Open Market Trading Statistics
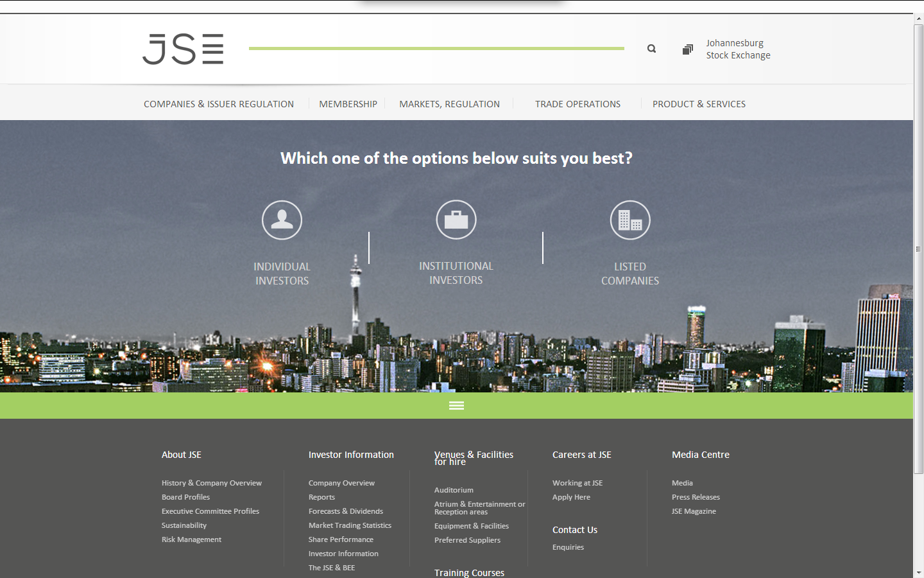Image resolution: width=924 pixels, height=578 pixels. tap(350, 525)
